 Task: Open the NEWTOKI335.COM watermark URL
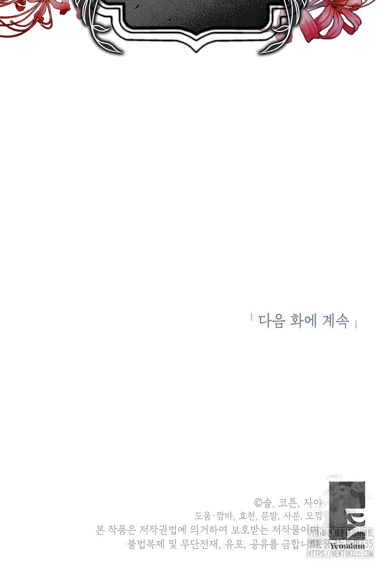[340, 554]
